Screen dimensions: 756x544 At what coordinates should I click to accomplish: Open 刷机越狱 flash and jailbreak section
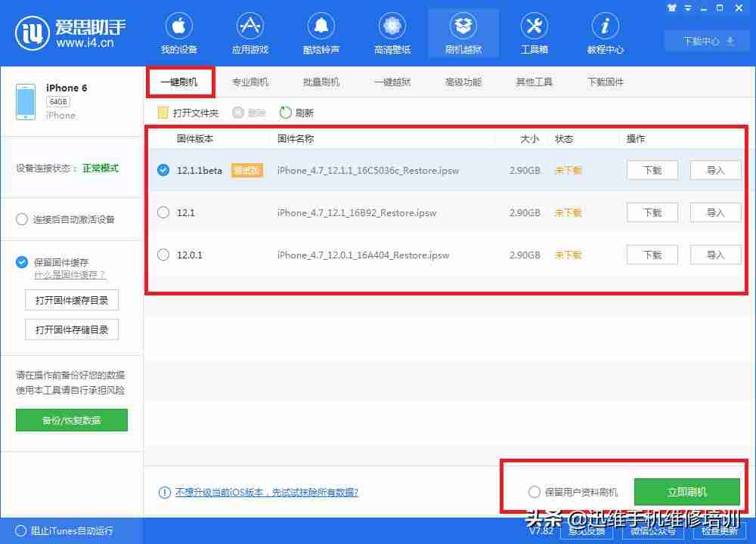463,33
